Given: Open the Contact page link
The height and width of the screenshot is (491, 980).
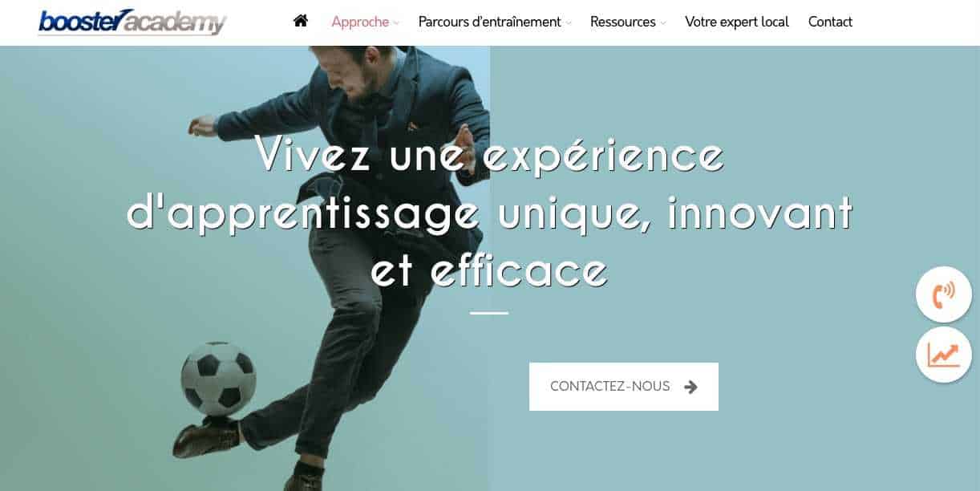Looking at the screenshot, I should pyautogui.click(x=830, y=22).
